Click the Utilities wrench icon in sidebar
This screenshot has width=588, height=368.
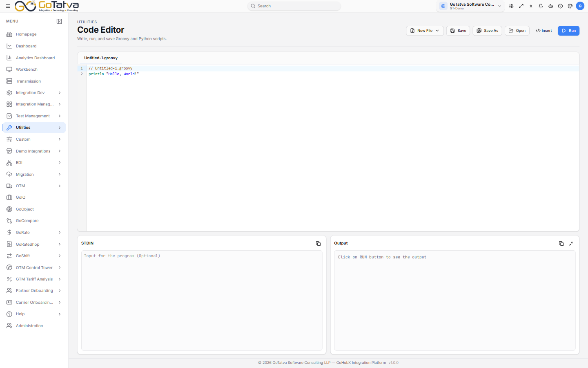coord(9,128)
